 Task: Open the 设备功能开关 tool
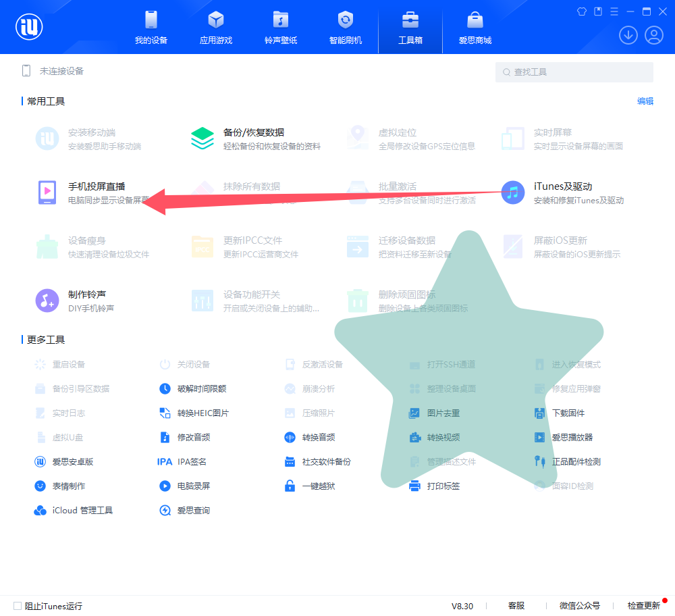(x=255, y=301)
